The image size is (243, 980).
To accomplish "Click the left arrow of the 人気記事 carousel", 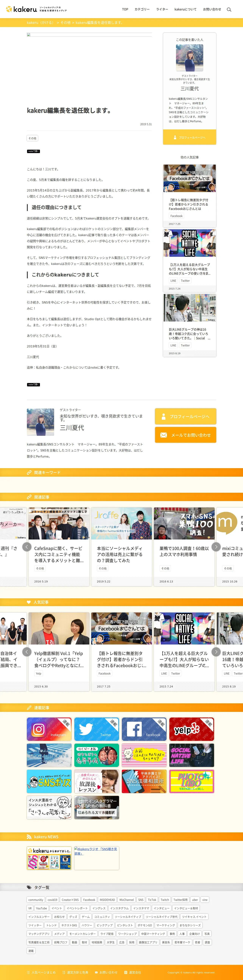I will (x=27, y=652).
